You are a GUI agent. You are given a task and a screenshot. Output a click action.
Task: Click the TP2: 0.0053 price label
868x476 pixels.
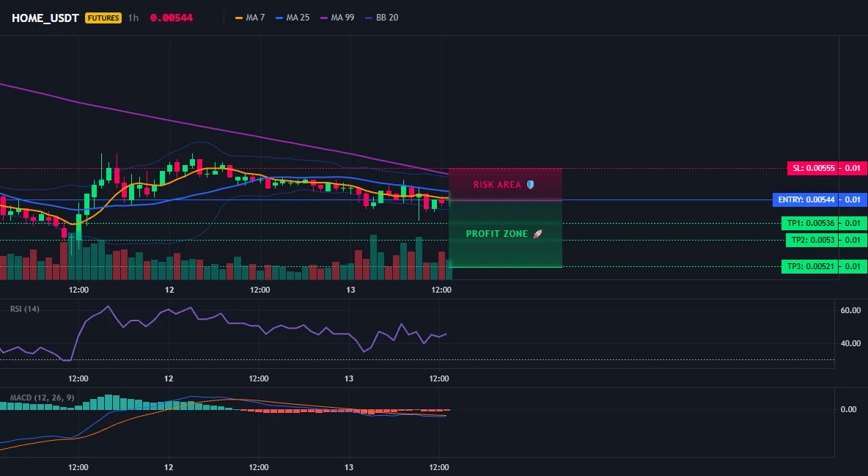[812, 240]
